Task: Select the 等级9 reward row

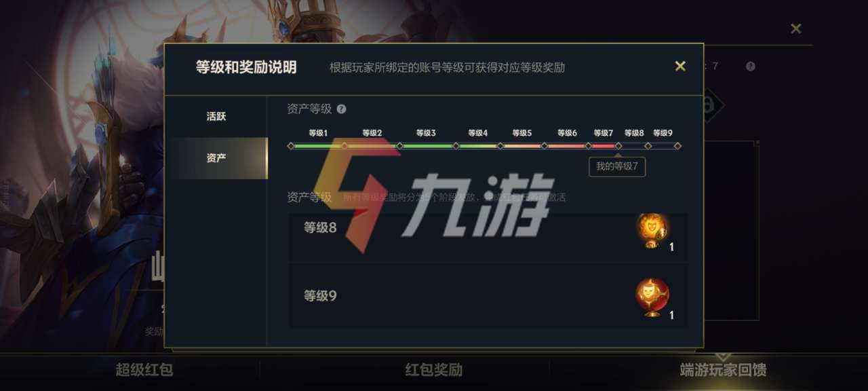Action: point(488,297)
